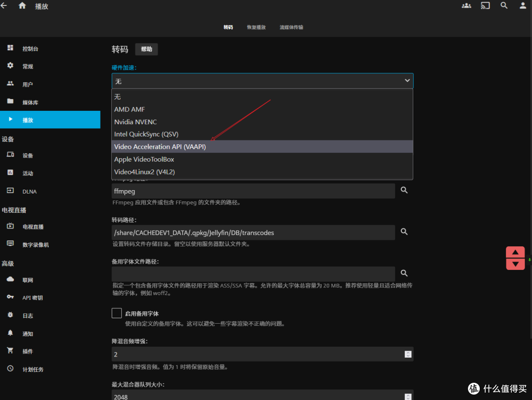Enable the 启用备用字体 checkbox
The width and height of the screenshot is (532, 400).
coord(117,313)
